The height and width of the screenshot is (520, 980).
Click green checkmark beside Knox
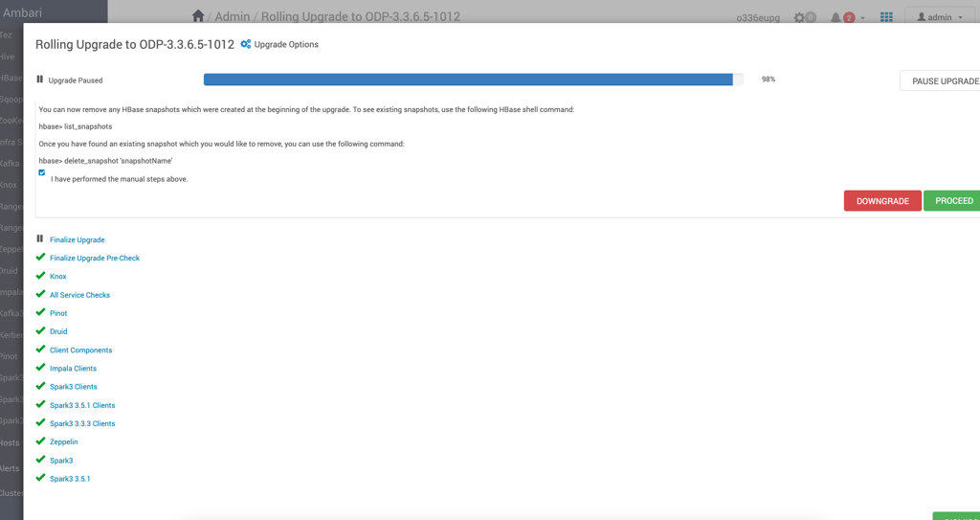pos(40,276)
